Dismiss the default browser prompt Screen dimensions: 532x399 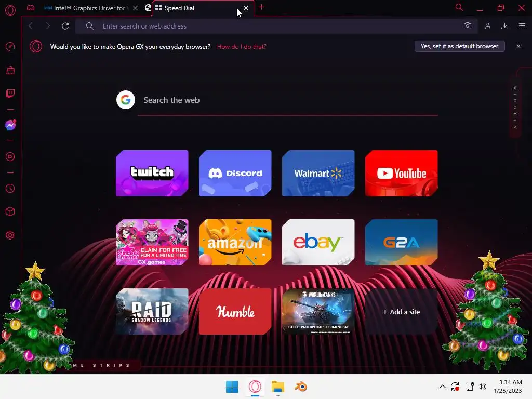[x=518, y=46]
